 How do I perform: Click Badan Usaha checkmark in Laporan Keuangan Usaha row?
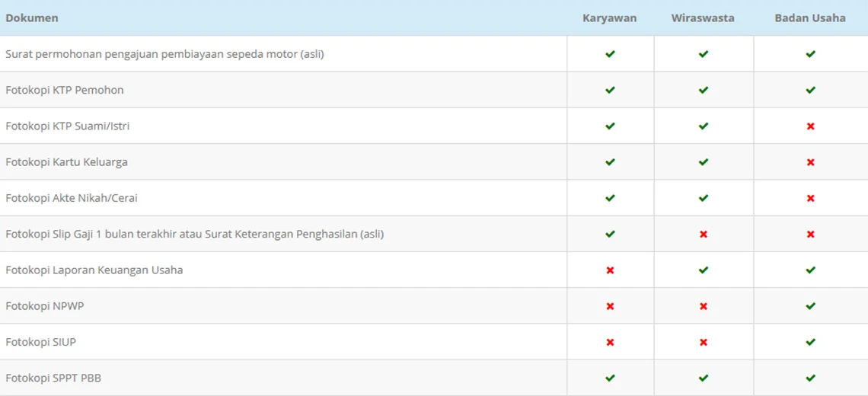(x=810, y=270)
